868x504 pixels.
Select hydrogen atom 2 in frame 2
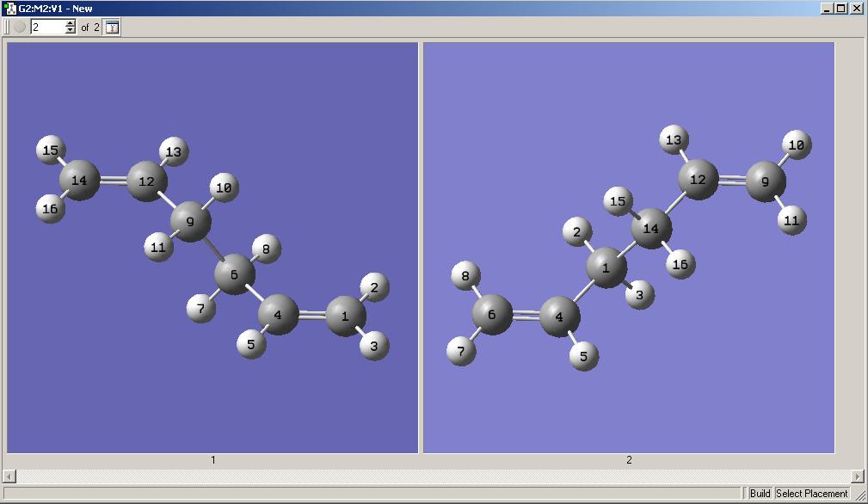(x=577, y=232)
